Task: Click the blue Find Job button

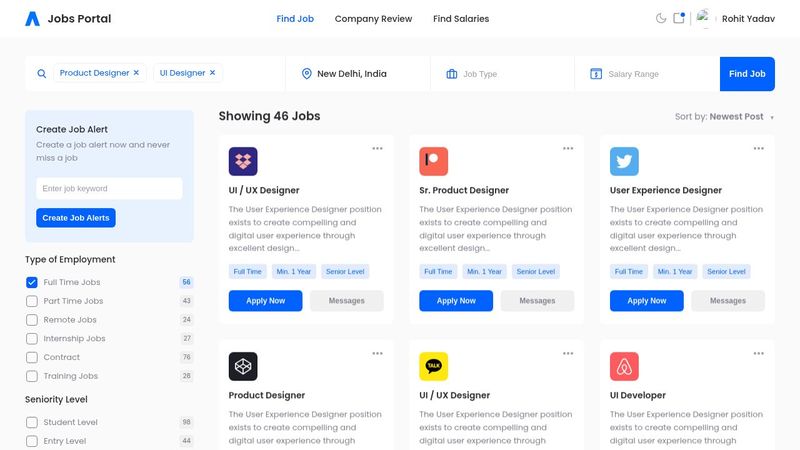Action: point(747,74)
